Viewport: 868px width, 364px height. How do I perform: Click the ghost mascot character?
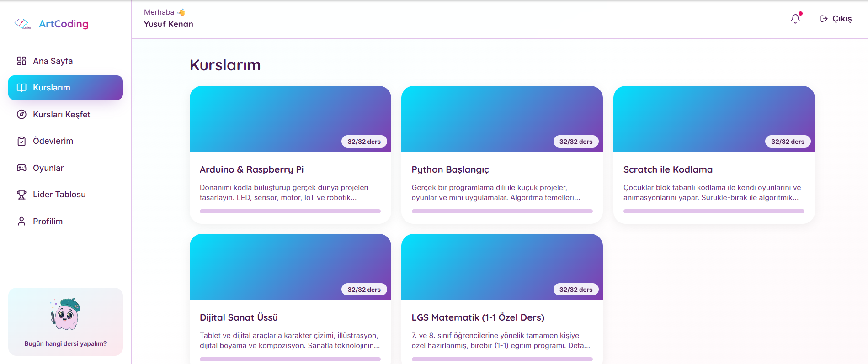(65, 314)
